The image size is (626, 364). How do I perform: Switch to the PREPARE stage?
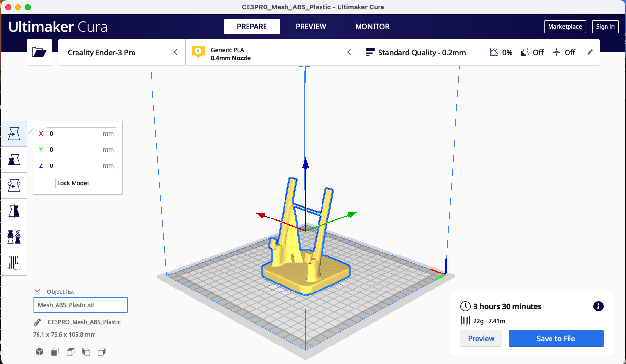click(x=252, y=27)
